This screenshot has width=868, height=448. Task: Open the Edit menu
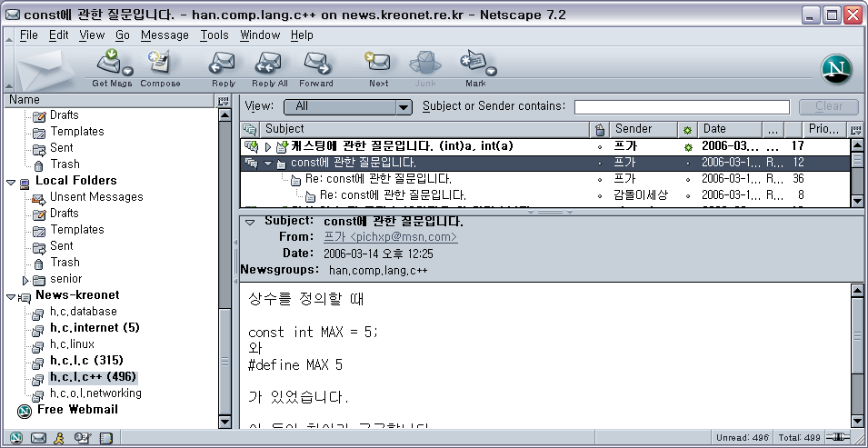[59, 35]
